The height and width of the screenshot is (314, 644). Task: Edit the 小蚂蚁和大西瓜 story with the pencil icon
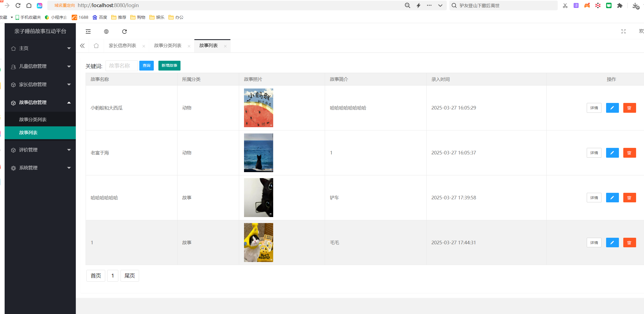[612, 108]
